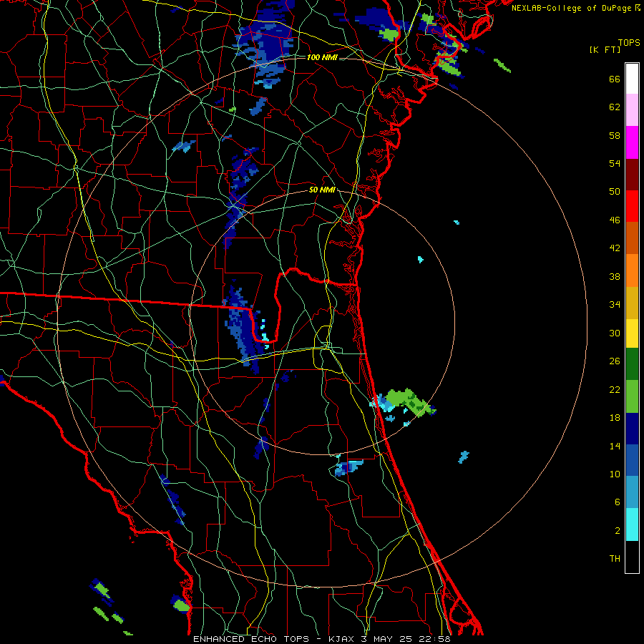Screen dimensions: 644x644
Task: Click the '100 NMI' range ring label
Action: pos(322,57)
